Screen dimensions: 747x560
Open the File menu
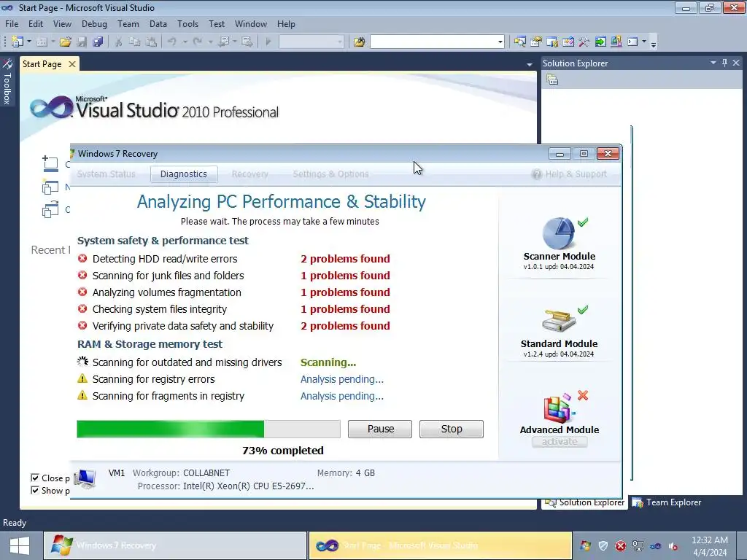pyautogui.click(x=12, y=24)
